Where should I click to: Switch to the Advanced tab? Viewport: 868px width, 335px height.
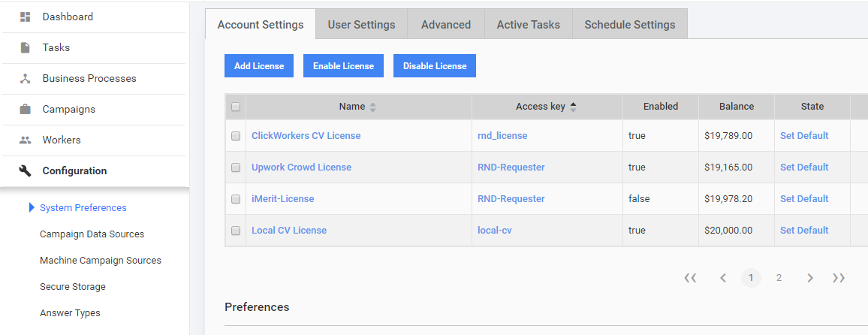click(x=445, y=24)
